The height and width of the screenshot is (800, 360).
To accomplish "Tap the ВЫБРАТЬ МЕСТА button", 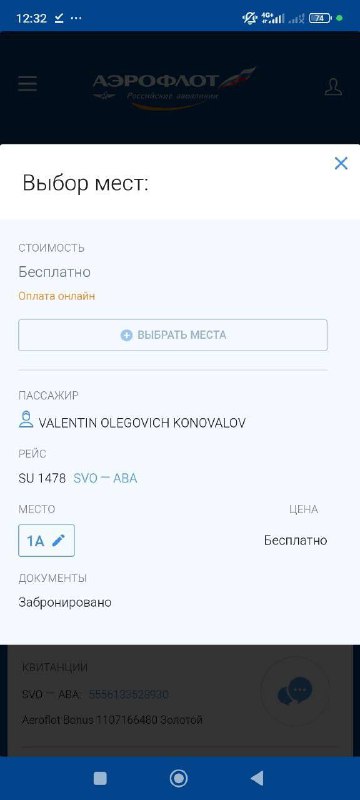I will [x=173, y=335].
